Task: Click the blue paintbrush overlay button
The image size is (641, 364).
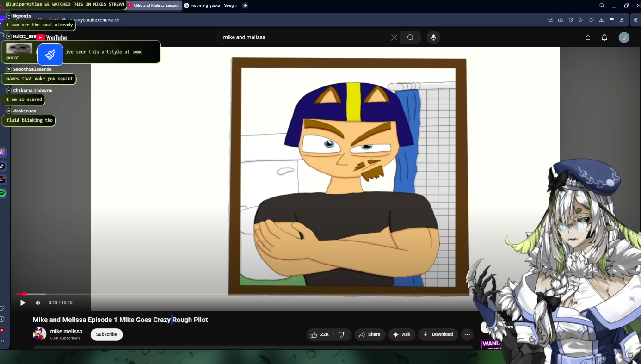Action: tap(50, 55)
